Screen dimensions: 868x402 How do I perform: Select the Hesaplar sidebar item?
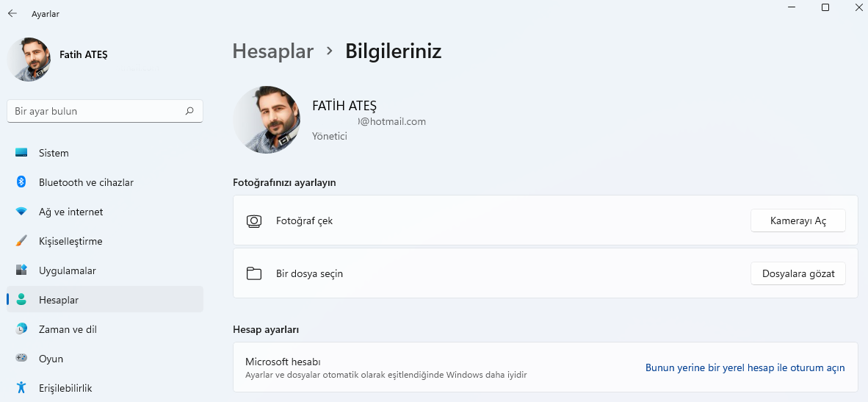(x=104, y=300)
